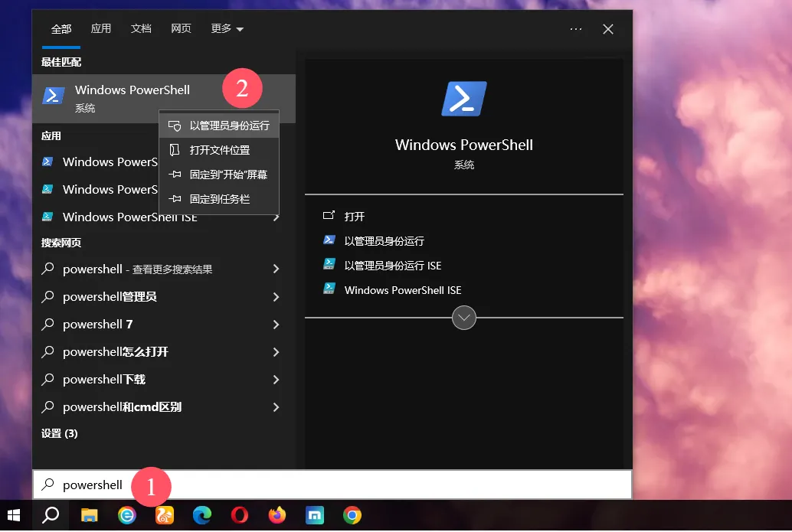Switch to the 网页 tab
Image resolution: width=792 pixels, height=532 pixels.
pyautogui.click(x=181, y=29)
